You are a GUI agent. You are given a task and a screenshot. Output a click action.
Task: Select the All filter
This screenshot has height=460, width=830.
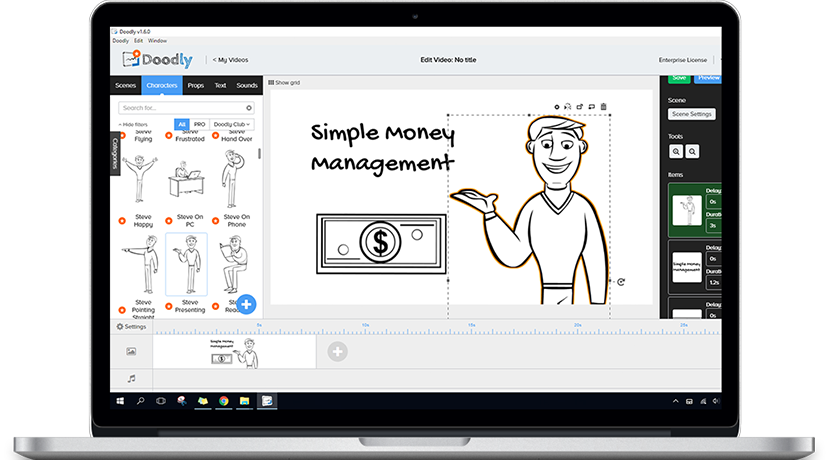tap(182, 124)
